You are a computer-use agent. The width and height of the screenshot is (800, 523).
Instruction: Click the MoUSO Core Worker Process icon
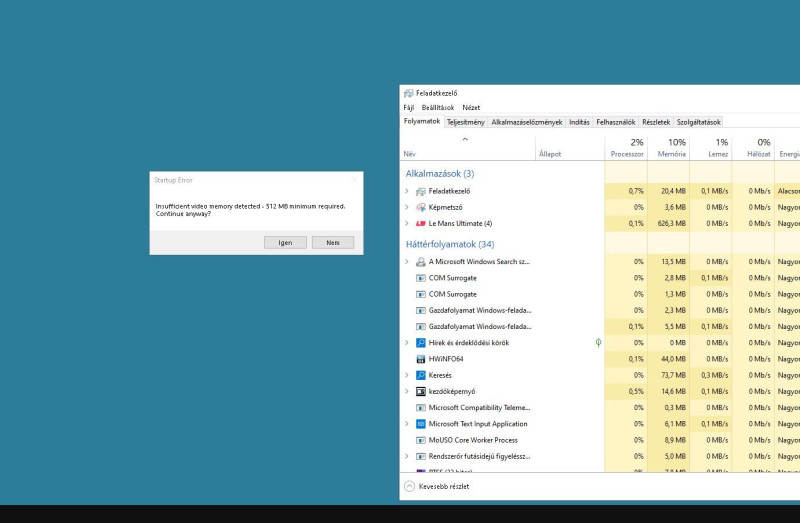point(420,440)
